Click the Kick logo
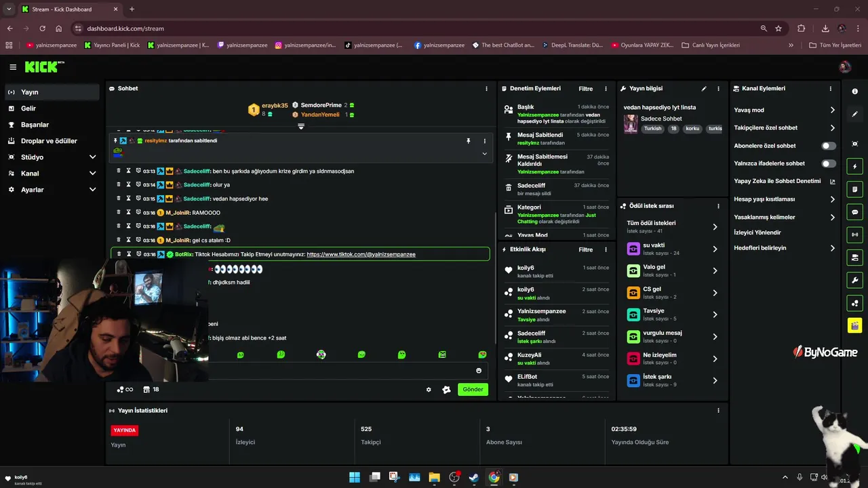Image resolution: width=868 pixels, height=488 pixels. pyautogui.click(x=44, y=66)
